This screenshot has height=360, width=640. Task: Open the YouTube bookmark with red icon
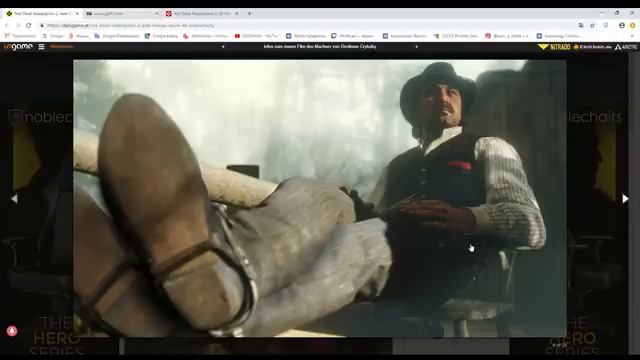pos(257,36)
